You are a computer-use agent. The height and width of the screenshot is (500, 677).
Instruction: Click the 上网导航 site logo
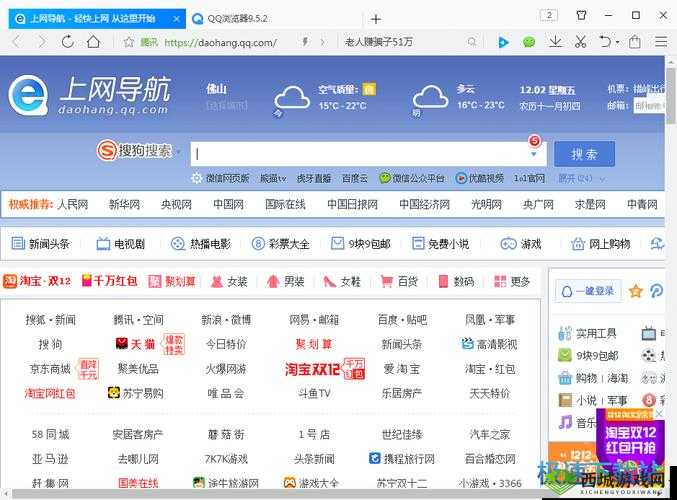pos(89,96)
